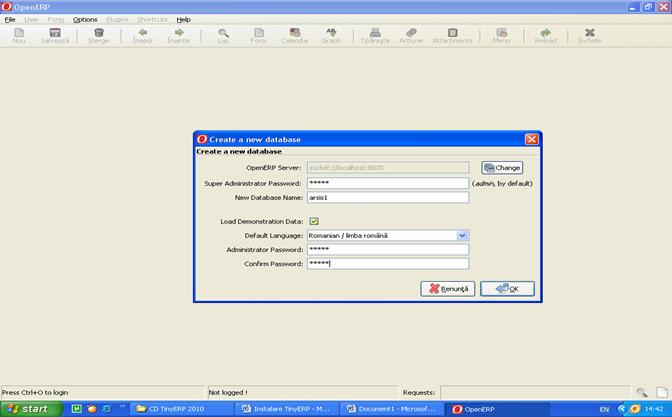Screen dimensions: 672x417
Task: Click the '(admin, by default)' hint text
Action: (502, 183)
